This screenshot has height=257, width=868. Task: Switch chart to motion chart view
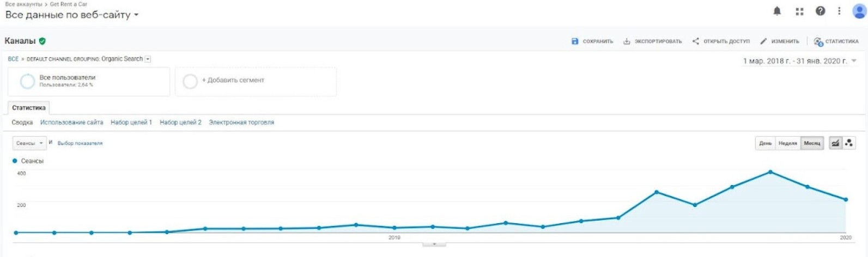[848, 143]
